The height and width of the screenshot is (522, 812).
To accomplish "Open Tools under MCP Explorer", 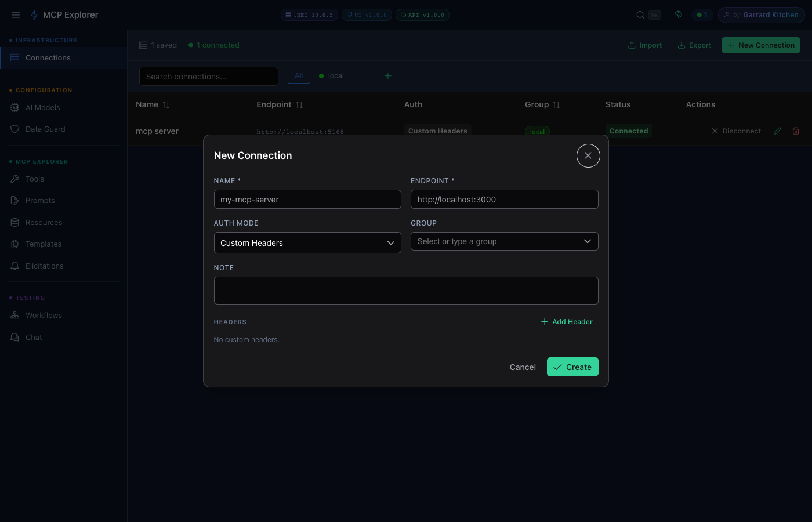I will [33, 179].
